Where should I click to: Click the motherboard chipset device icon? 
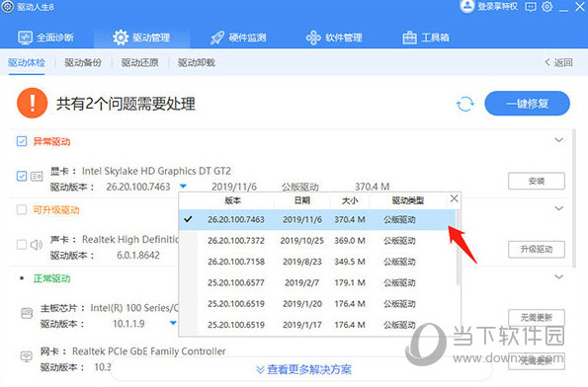pyautogui.click(x=27, y=313)
